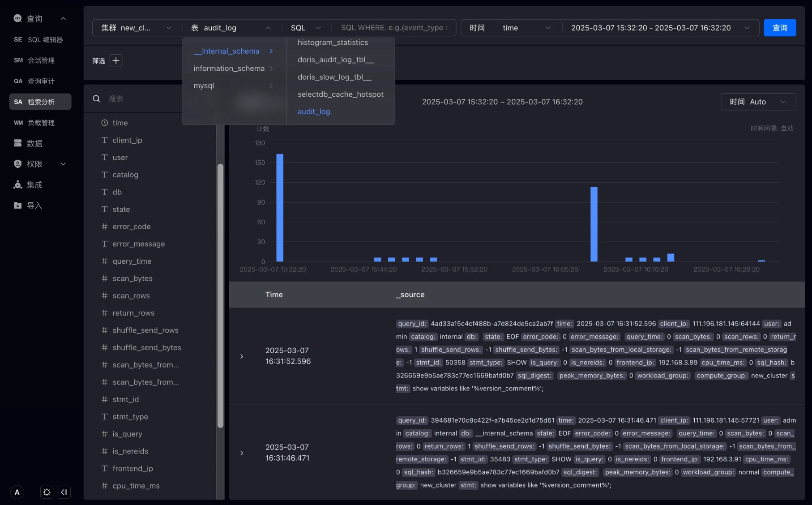Collapse the sidebar with the arrow icon
The height and width of the screenshot is (505, 812).
[x=64, y=492]
